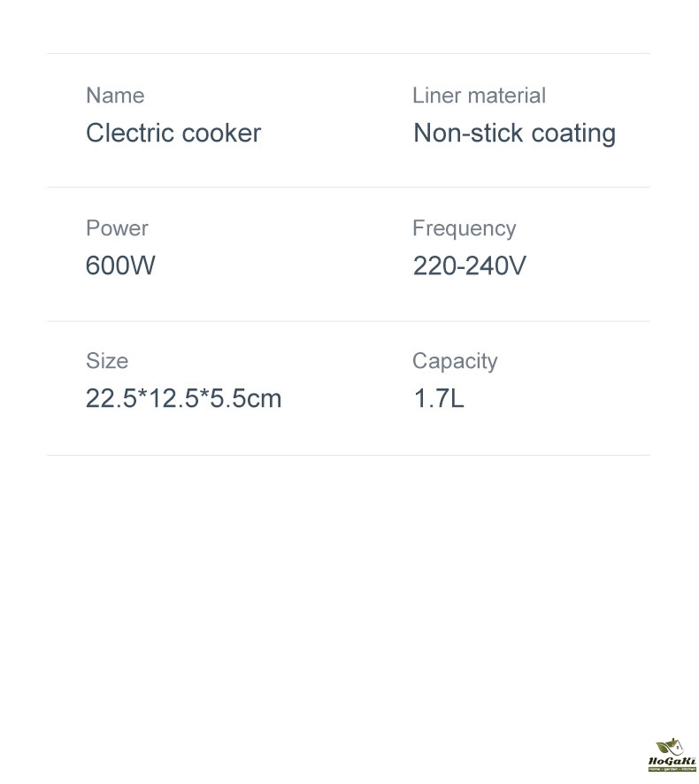Click the Power field label
The image size is (699, 784).
(117, 228)
